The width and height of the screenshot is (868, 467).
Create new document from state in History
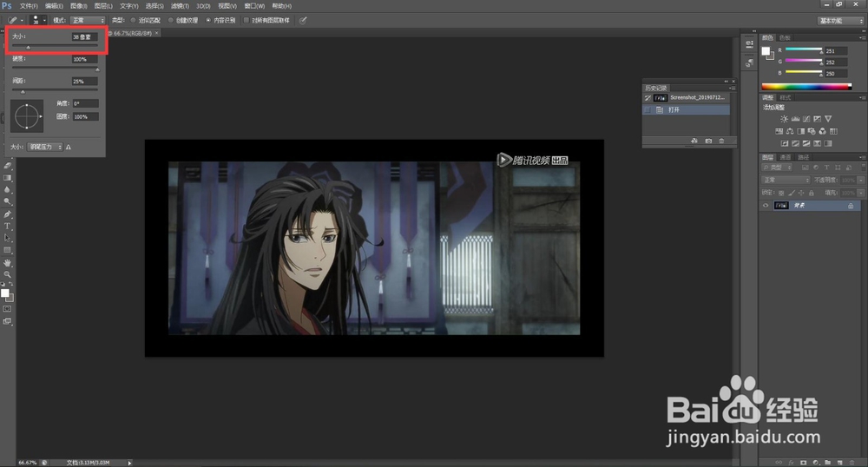tap(694, 141)
